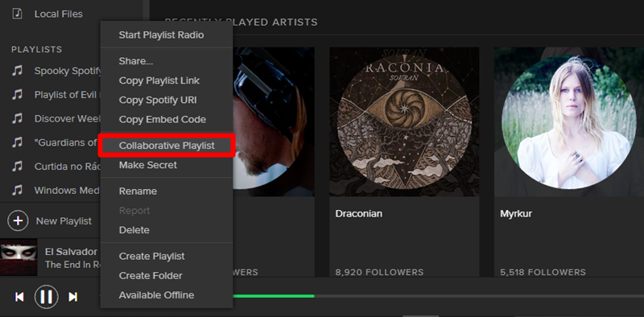Skip to the next track
The image size is (644, 317).
click(x=72, y=297)
